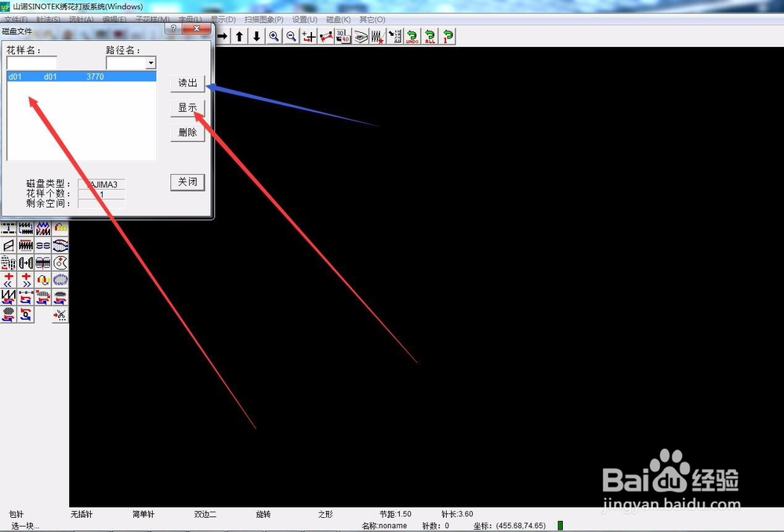784x532 pixels.
Task: Click the oval shape convert tool
Action: point(60,297)
